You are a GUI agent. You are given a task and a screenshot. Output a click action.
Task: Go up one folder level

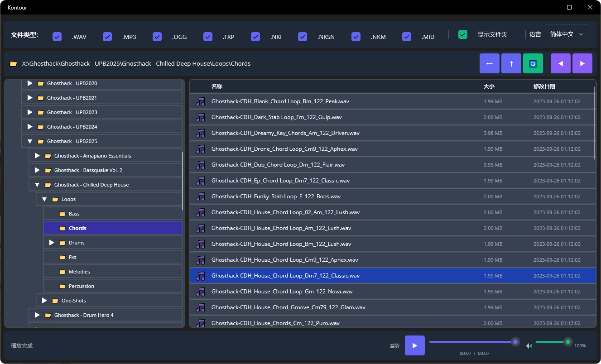point(511,63)
